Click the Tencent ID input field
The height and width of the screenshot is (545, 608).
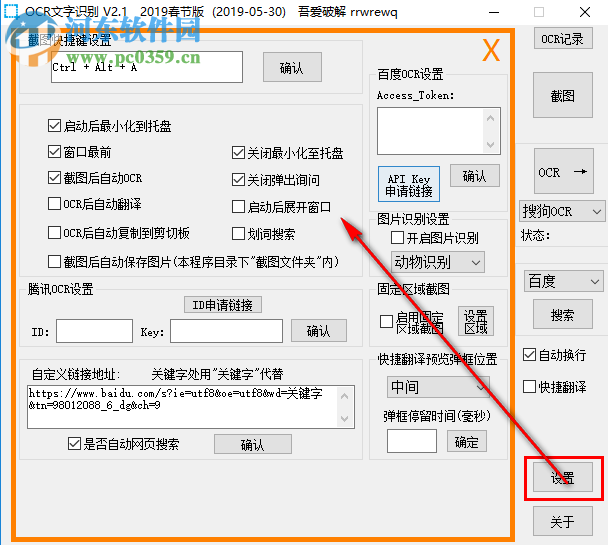pos(94,331)
